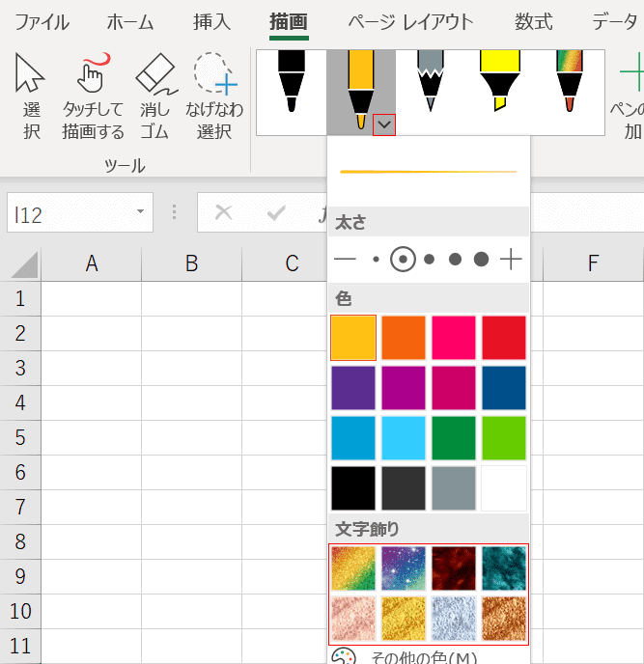Pick the black color swatch
The image size is (644, 664).
[353, 488]
